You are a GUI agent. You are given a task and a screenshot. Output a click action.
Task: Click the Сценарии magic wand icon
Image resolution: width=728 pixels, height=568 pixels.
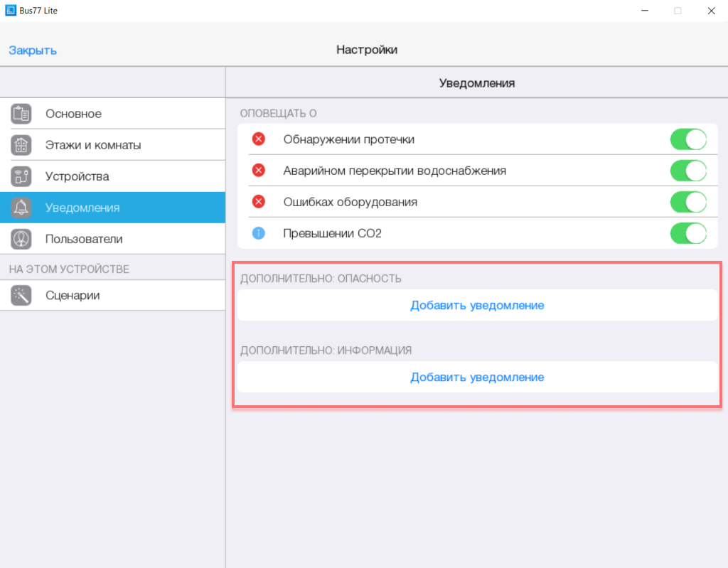(x=21, y=296)
